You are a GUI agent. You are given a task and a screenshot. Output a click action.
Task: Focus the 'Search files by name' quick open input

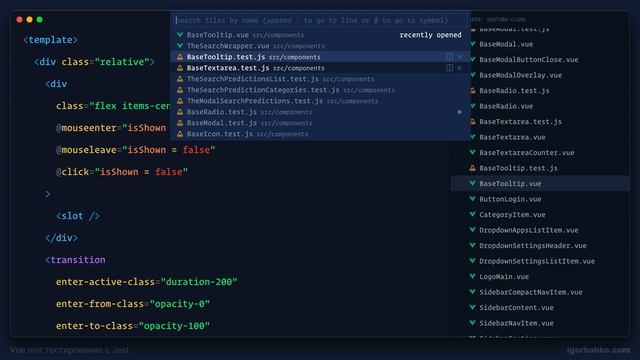(321, 20)
